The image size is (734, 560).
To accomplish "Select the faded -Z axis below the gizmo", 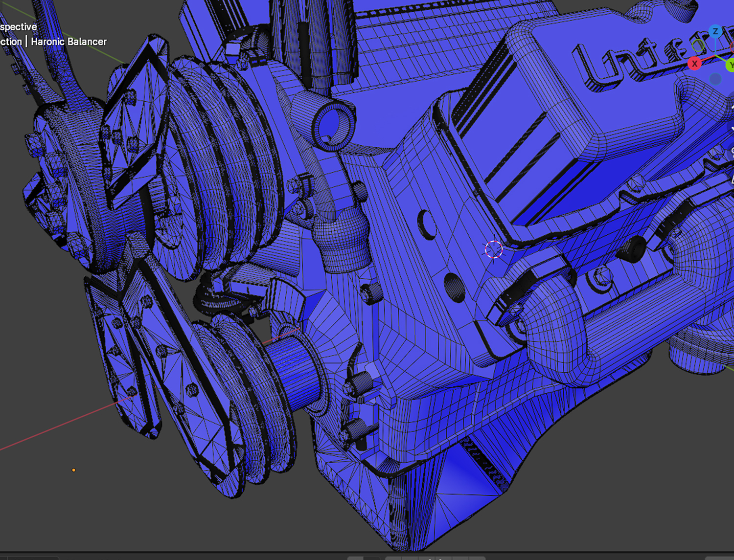I will pyautogui.click(x=715, y=79).
